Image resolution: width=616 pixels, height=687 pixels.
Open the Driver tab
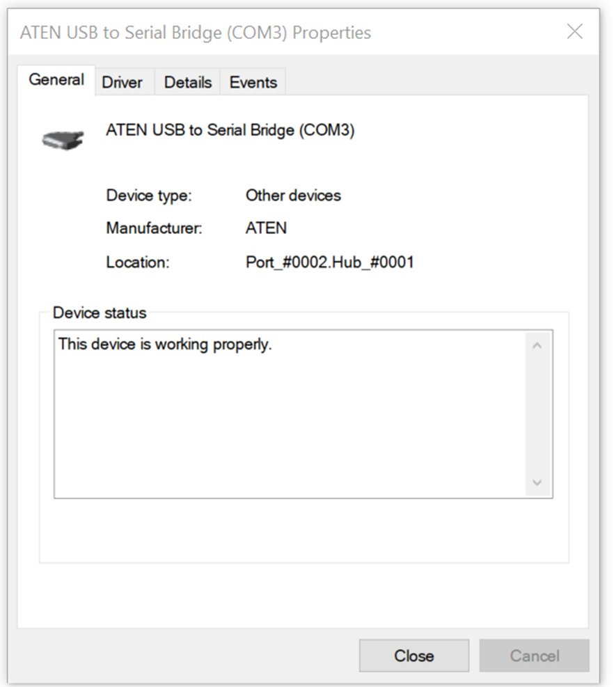click(x=122, y=82)
